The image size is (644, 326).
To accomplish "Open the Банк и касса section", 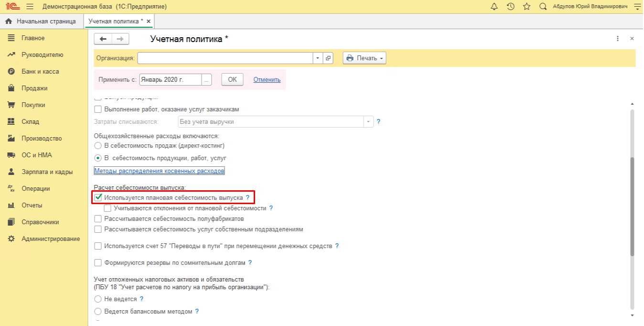I will [x=40, y=72].
